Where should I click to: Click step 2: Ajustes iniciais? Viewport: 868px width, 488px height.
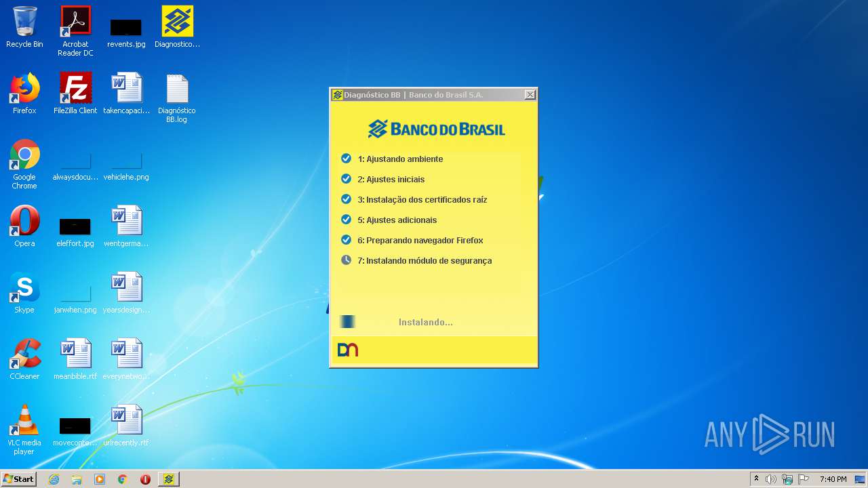(391, 180)
